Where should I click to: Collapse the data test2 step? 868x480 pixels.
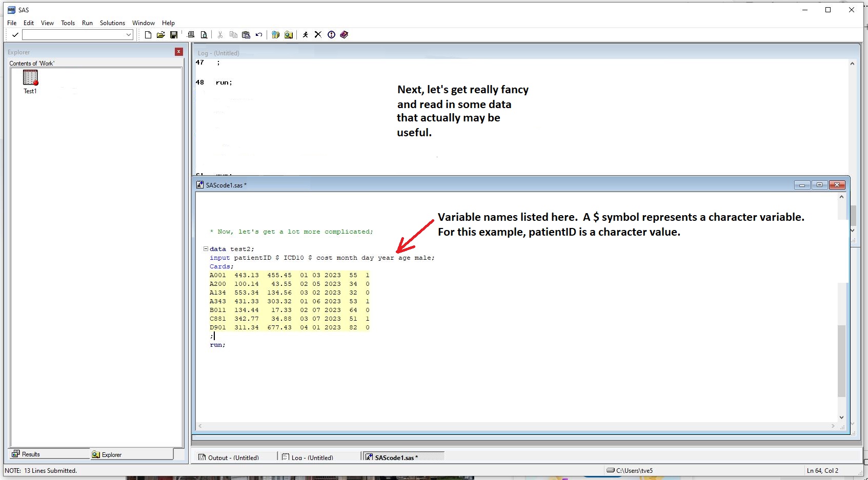click(x=206, y=249)
